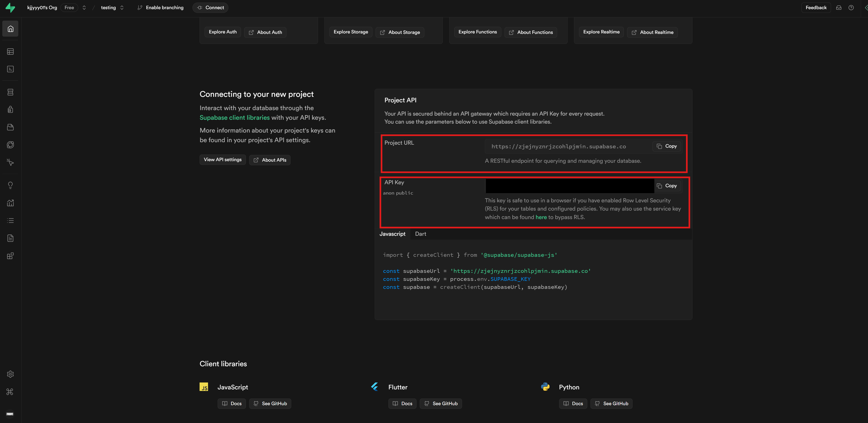The height and width of the screenshot is (423, 868).
Task: Copy the Project URL
Action: pos(667,146)
